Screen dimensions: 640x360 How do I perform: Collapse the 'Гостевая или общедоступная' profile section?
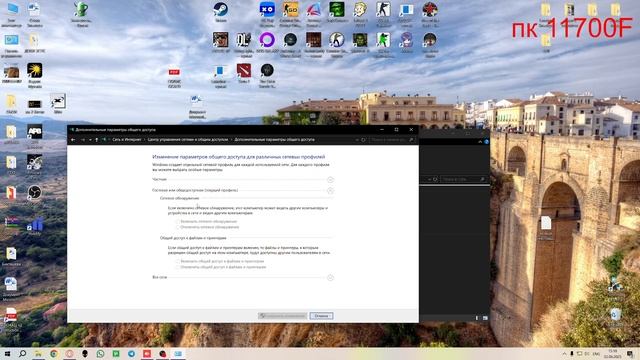click(x=330, y=191)
